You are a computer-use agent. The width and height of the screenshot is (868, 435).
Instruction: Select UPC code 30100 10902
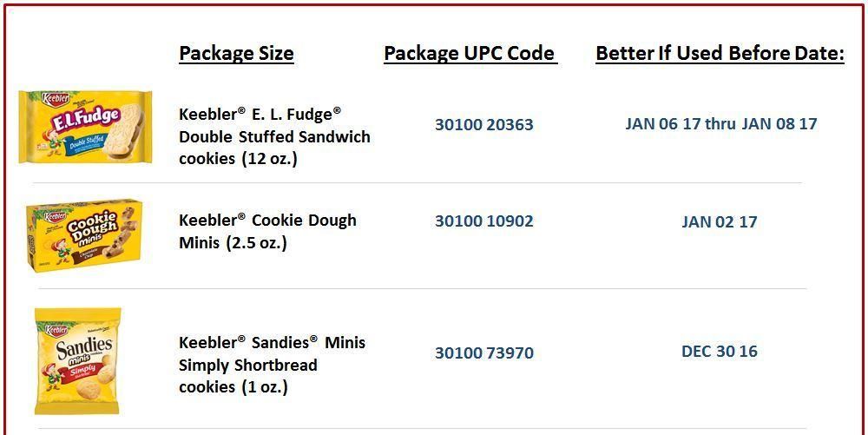pyautogui.click(x=483, y=221)
